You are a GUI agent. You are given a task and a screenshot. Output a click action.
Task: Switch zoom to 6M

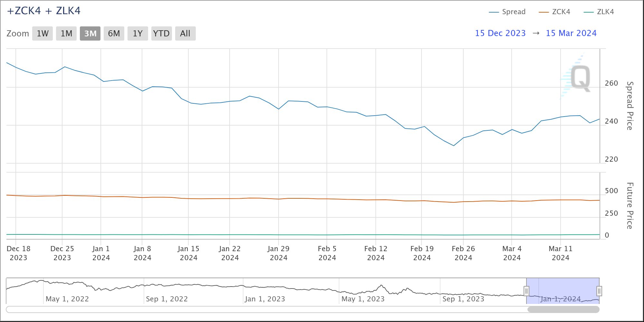click(x=114, y=33)
